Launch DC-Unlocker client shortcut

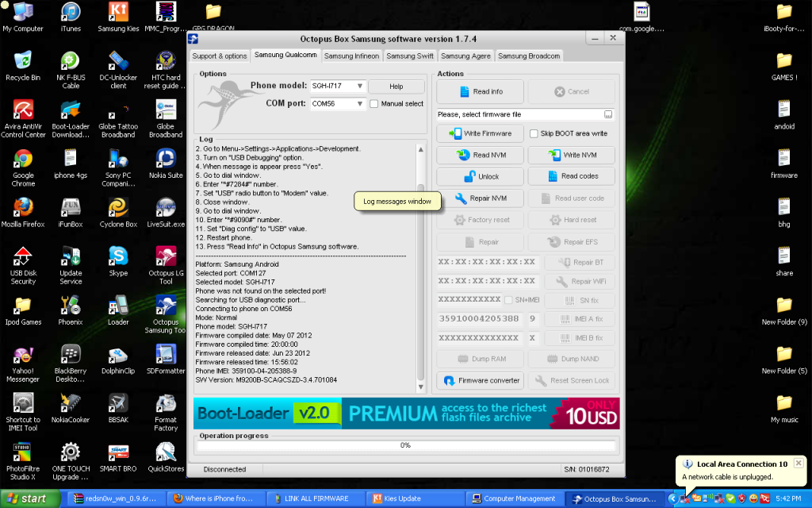tap(118, 70)
